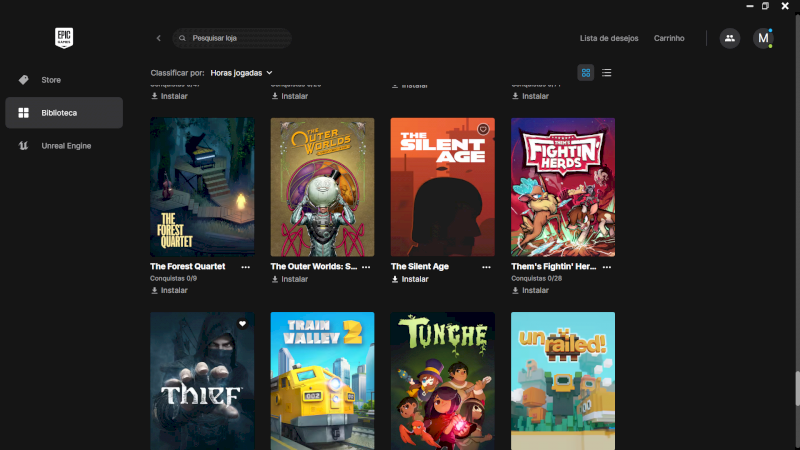
Task: Switch to grid view
Action: click(x=586, y=73)
